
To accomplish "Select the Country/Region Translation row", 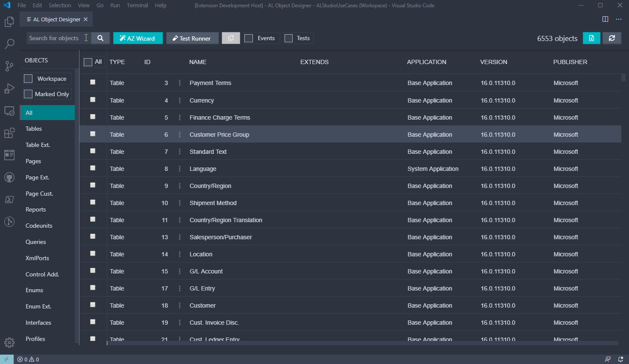I will (350, 220).
